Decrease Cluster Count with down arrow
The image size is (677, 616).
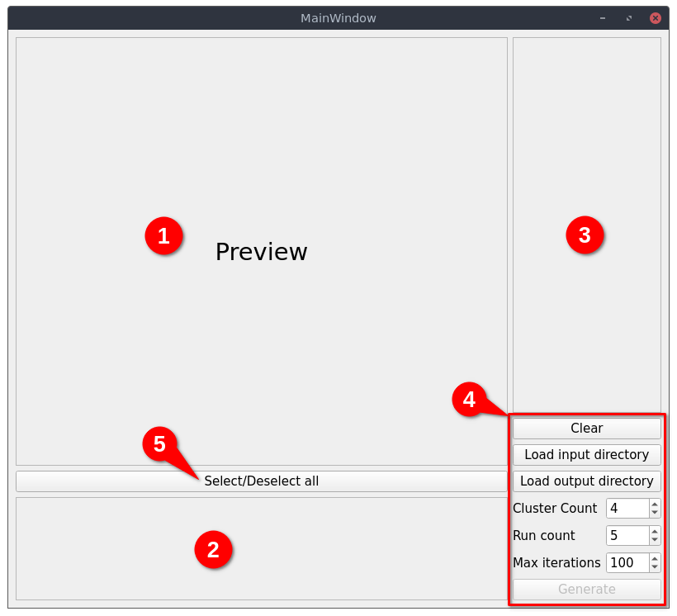point(655,513)
